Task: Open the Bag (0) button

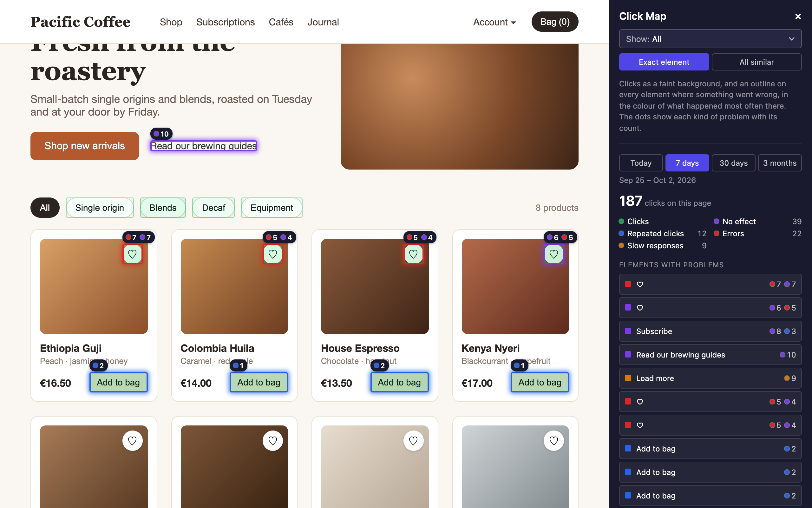Action: click(x=555, y=22)
